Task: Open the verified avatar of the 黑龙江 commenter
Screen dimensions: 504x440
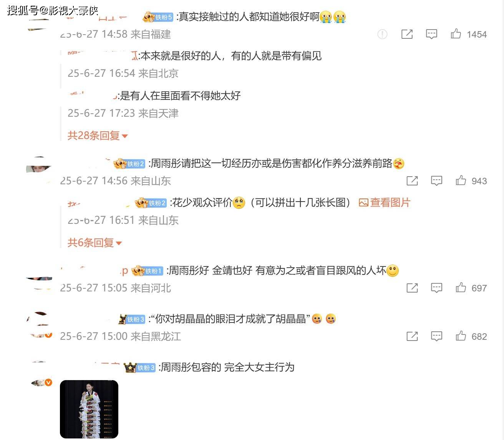Action: pyautogui.click(x=40, y=326)
